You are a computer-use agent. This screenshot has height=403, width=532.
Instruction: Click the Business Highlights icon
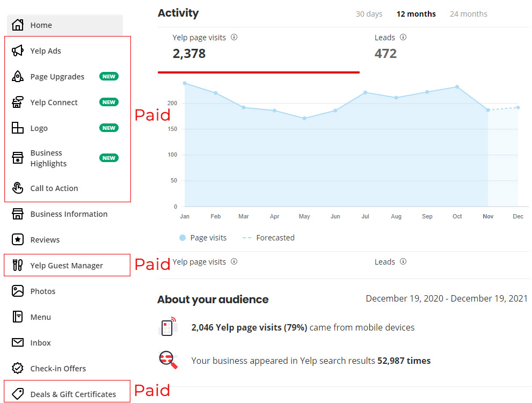(x=18, y=158)
